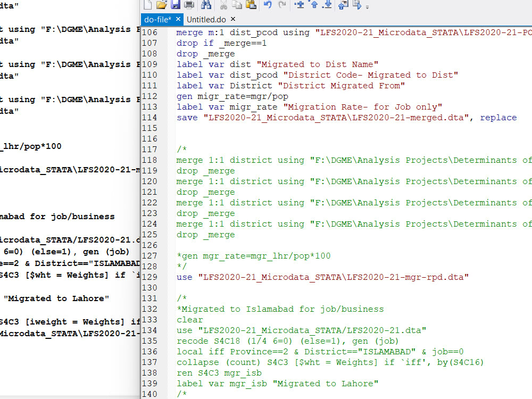Screen dimensions: 532x399
Task: Redo the last undone edit
Action: pyautogui.click(x=282, y=6)
